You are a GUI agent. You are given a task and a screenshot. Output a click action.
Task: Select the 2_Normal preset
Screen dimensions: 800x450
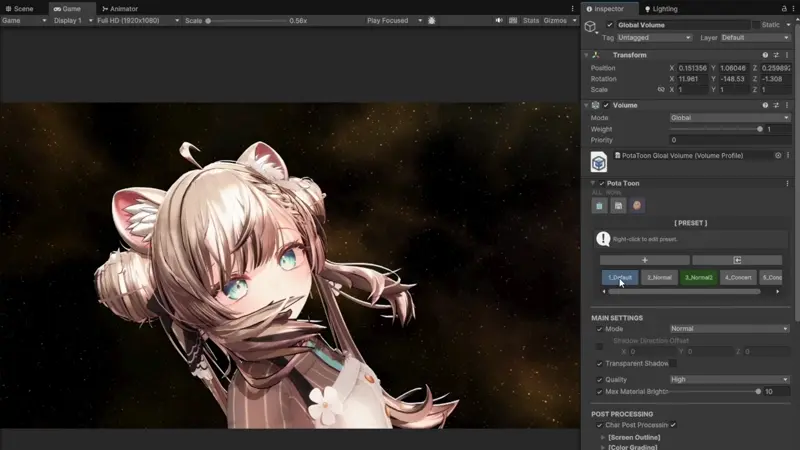click(x=659, y=278)
